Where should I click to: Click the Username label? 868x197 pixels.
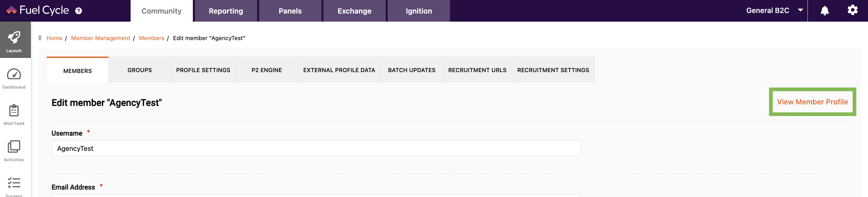click(x=67, y=133)
